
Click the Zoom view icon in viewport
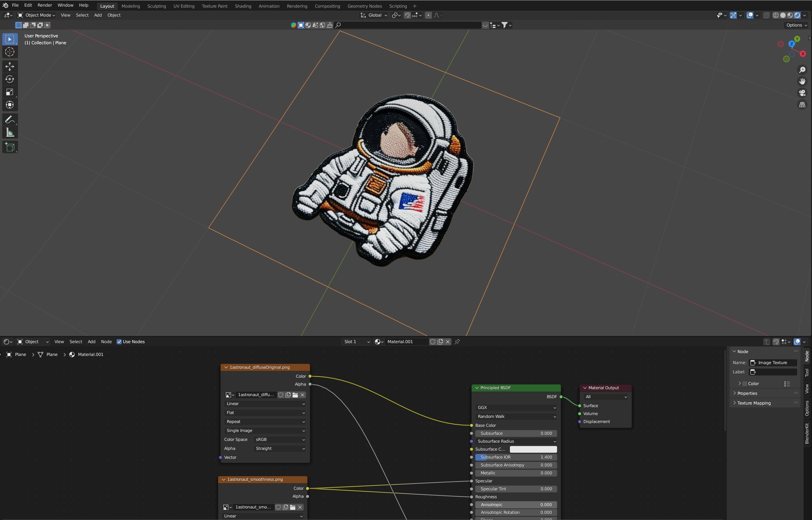coord(802,70)
